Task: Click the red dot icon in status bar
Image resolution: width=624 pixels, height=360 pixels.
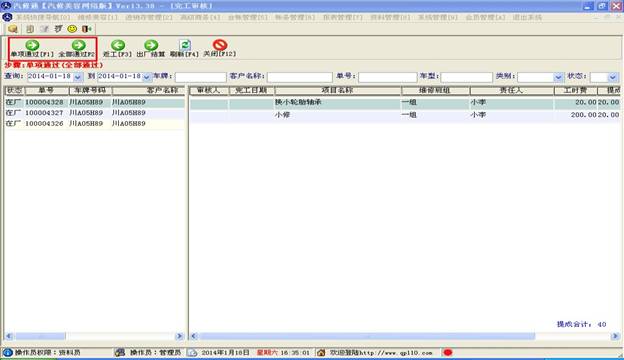Action: click(x=448, y=352)
